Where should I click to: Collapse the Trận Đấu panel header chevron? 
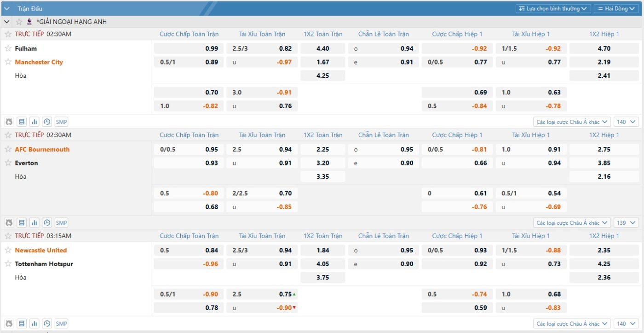point(7,8)
